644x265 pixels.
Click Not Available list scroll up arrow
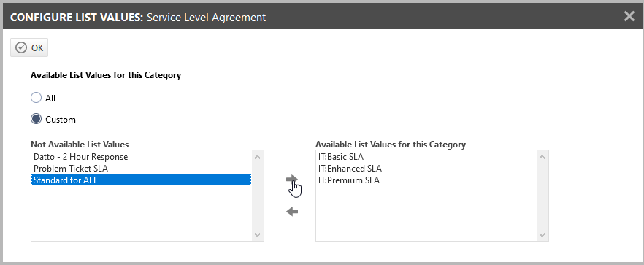(257, 156)
